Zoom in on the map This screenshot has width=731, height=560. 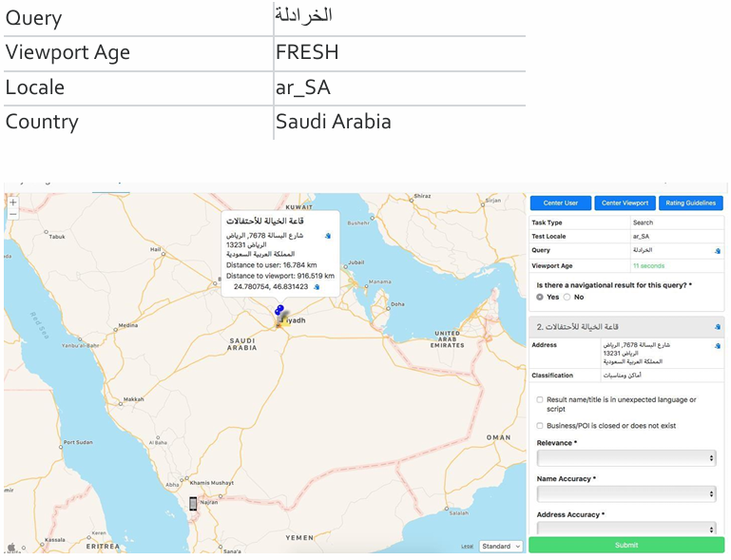point(12,202)
